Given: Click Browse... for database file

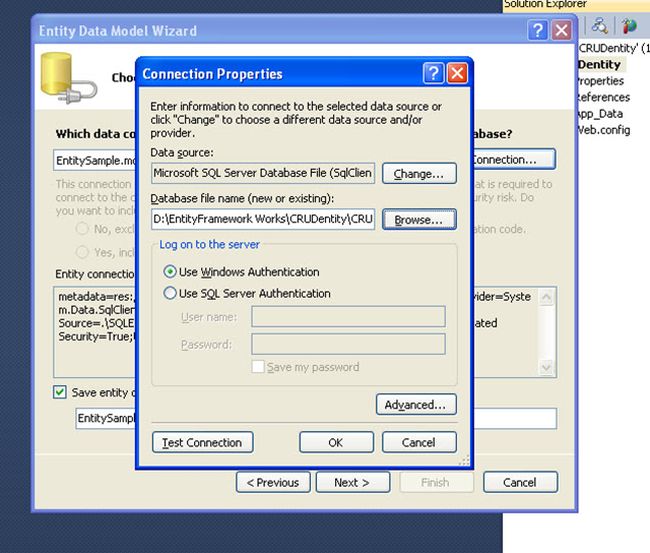Looking at the screenshot, I should pyautogui.click(x=419, y=219).
